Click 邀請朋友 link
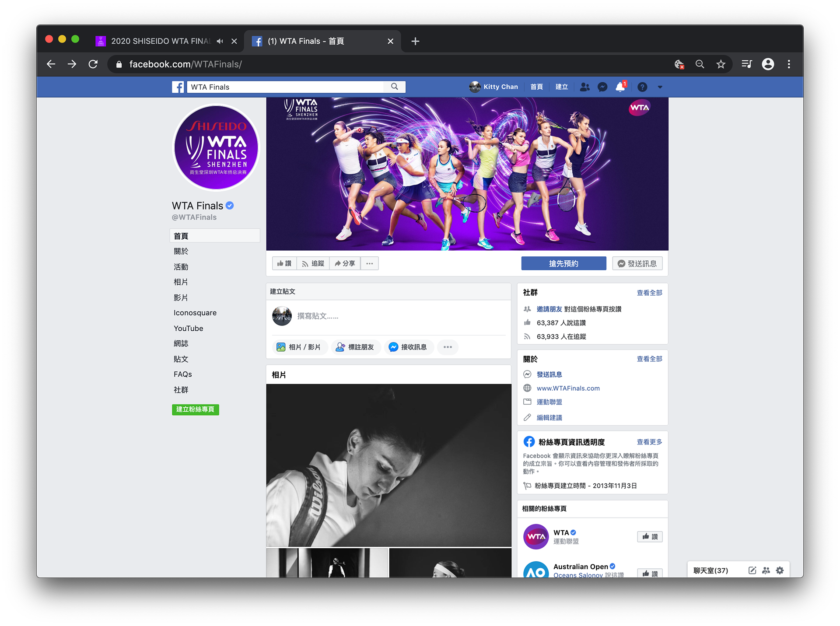The width and height of the screenshot is (840, 626). point(549,309)
